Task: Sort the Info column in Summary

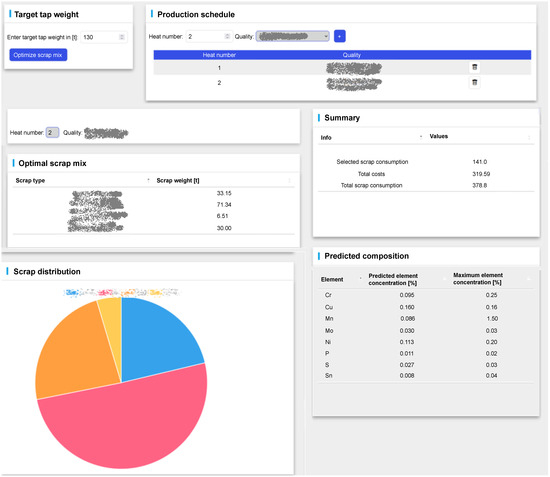Action: click(421, 137)
